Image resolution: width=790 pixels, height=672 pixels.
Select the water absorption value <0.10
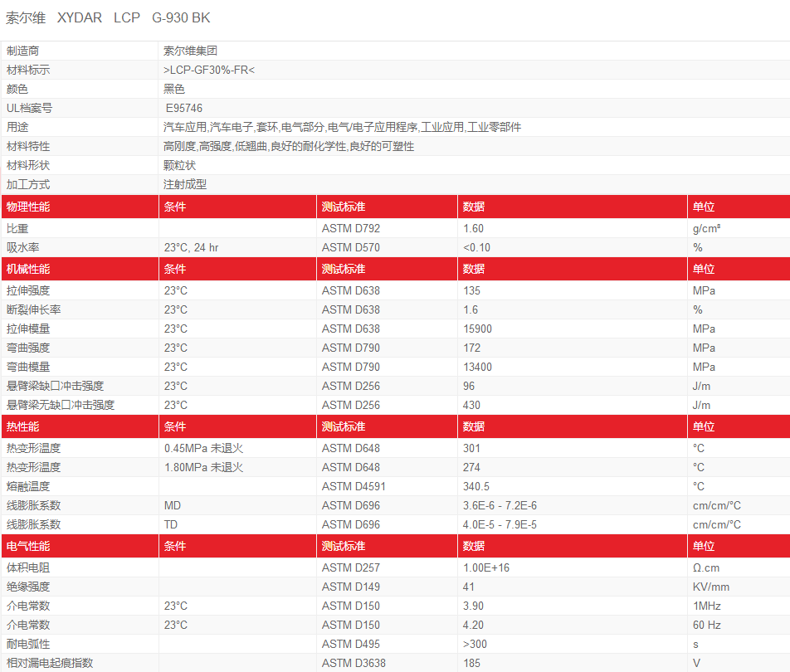[476, 247]
